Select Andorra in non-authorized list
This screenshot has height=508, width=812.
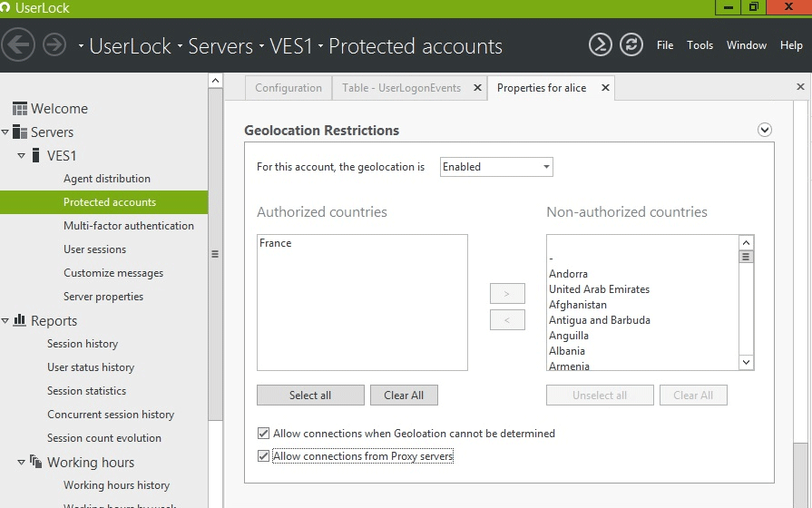point(568,273)
